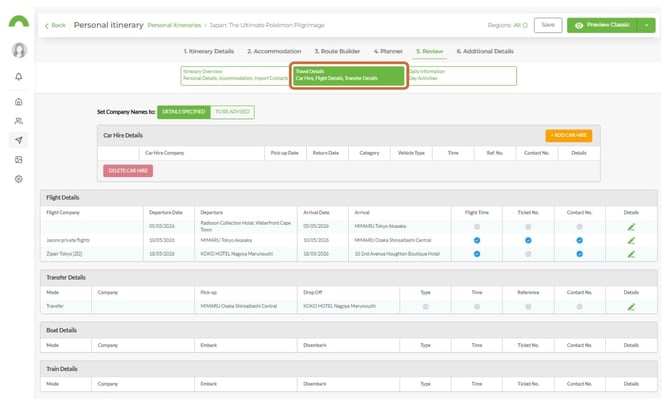Click the Zipair Tokyo flight company cell
This screenshot has width=670, height=399.
tap(92, 254)
